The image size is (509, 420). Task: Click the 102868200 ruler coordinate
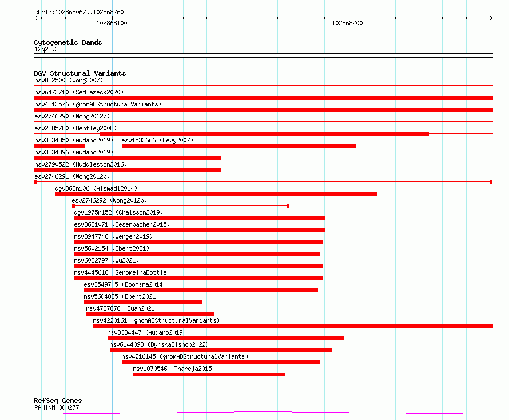coord(347,23)
